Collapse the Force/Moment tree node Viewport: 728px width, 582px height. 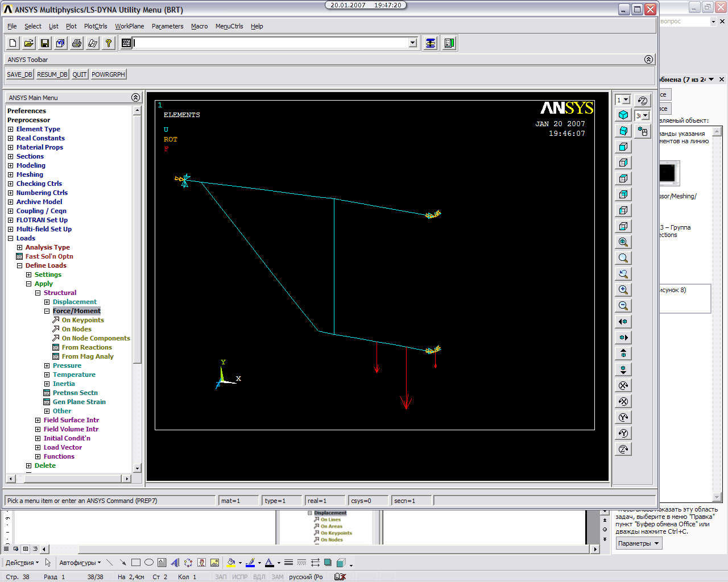(x=47, y=311)
